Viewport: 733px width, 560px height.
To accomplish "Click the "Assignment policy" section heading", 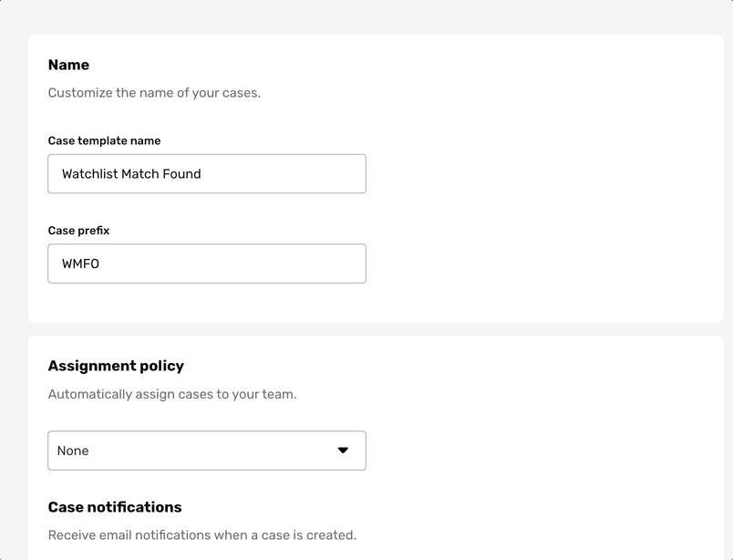I will coord(116,366).
